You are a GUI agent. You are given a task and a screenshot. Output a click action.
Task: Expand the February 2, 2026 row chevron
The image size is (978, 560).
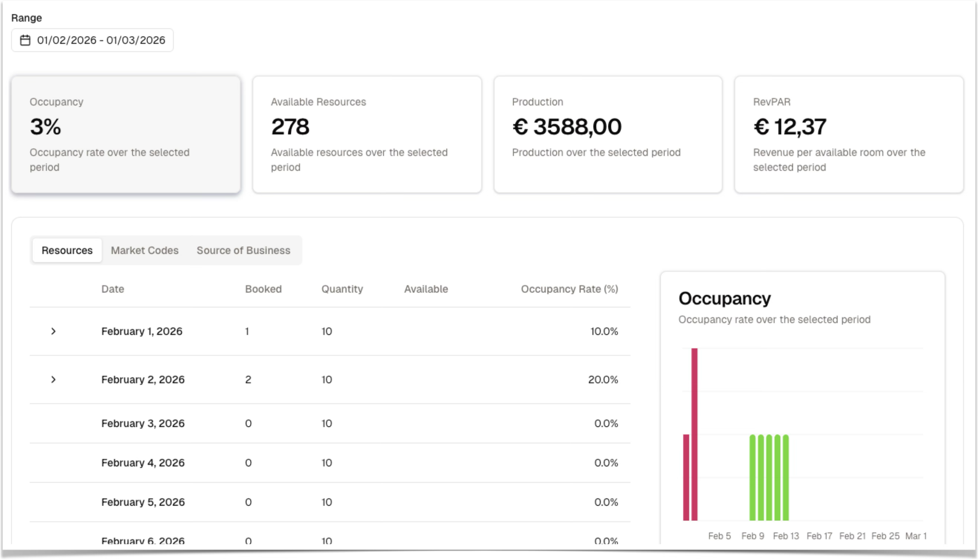(x=53, y=380)
